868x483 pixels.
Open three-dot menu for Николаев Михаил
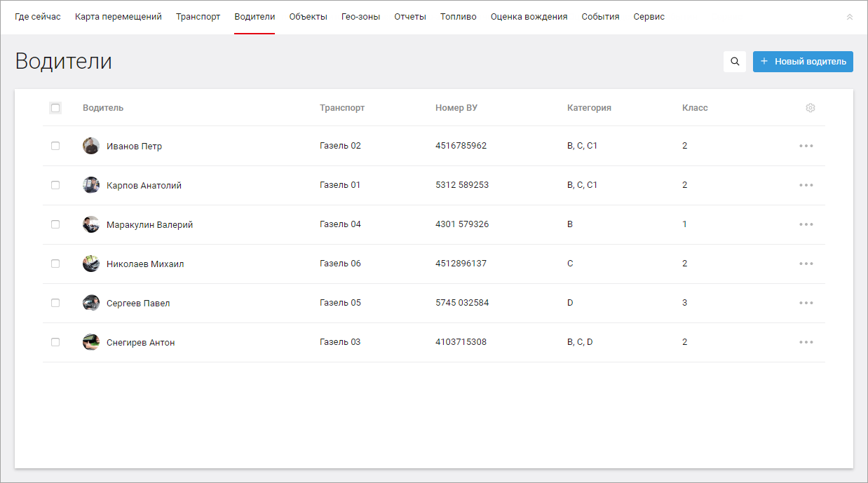point(806,264)
